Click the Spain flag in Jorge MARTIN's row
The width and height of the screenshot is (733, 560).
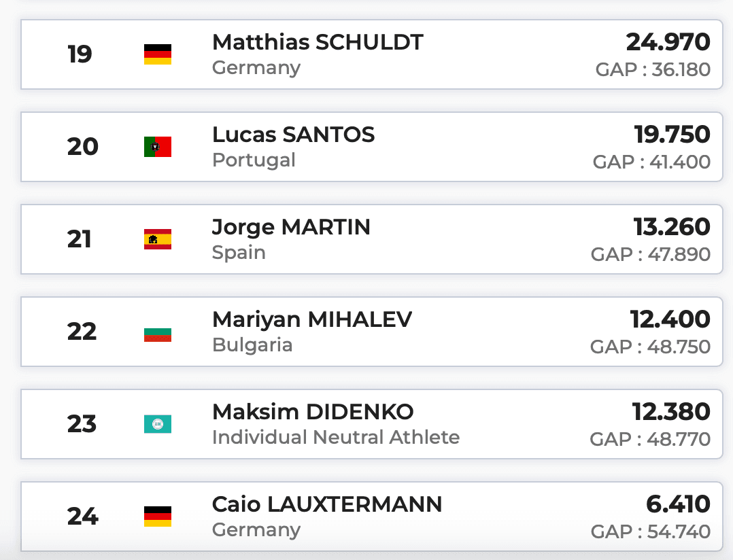pyautogui.click(x=157, y=239)
